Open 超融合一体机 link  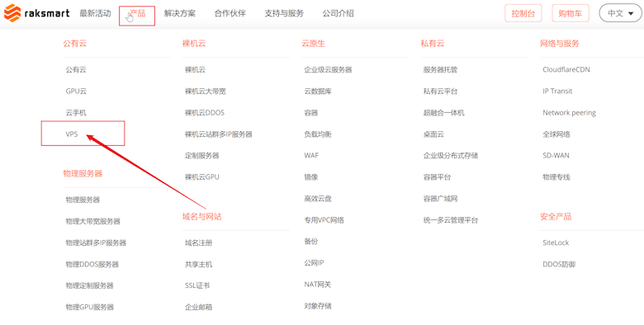(444, 112)
